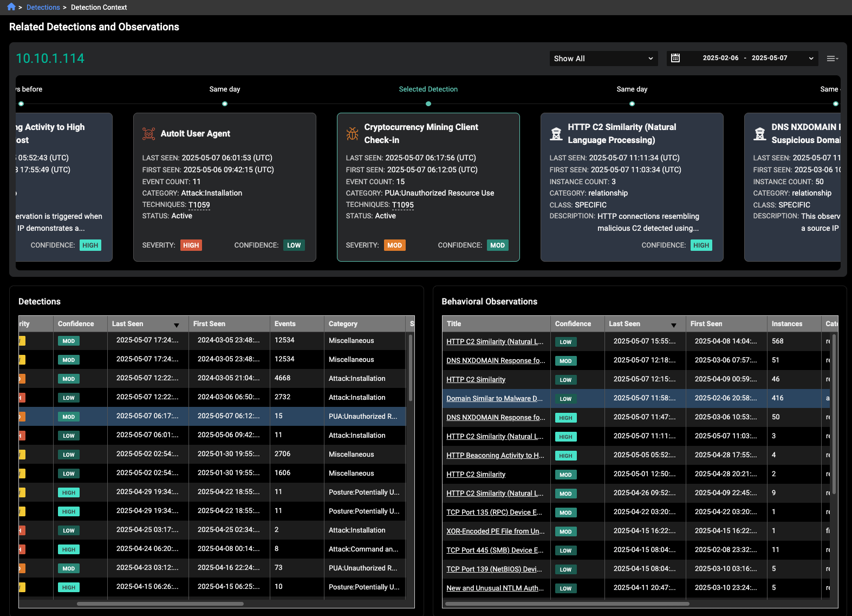Click the Cryptocurrency Mining bug icon
The height and width of the screenshot is (616, 852).
[353, 134]
